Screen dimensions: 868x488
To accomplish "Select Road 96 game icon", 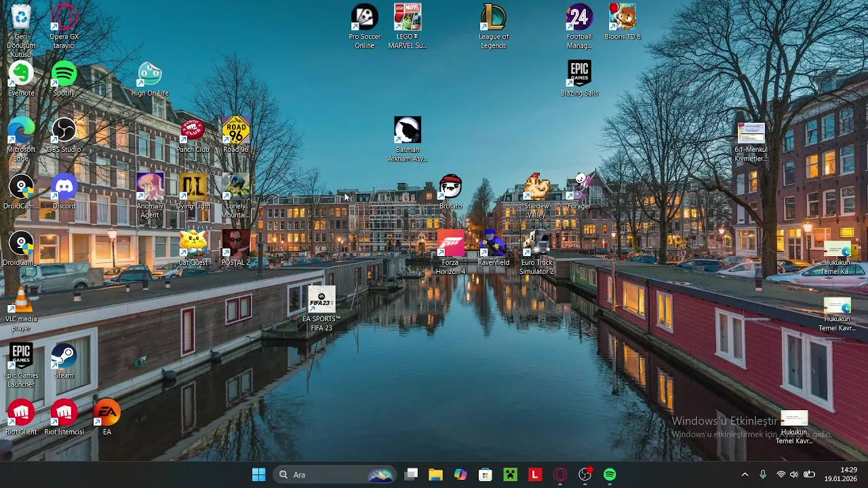I will point(236,135).
